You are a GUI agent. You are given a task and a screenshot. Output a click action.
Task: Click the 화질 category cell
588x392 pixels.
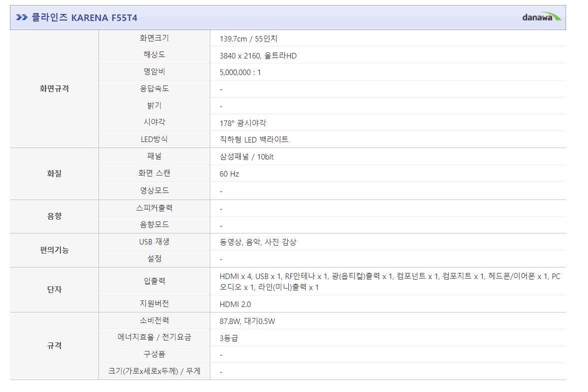54,173
